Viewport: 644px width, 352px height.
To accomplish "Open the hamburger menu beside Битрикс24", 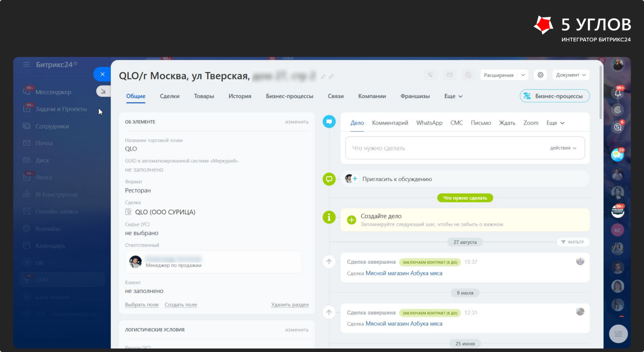I will coord(26,64).
